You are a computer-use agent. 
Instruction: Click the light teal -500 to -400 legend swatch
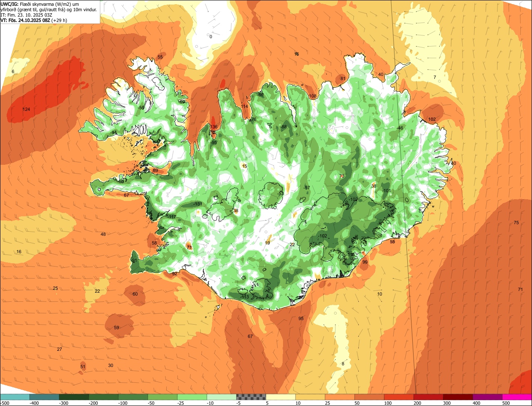[x=15, y=397]
